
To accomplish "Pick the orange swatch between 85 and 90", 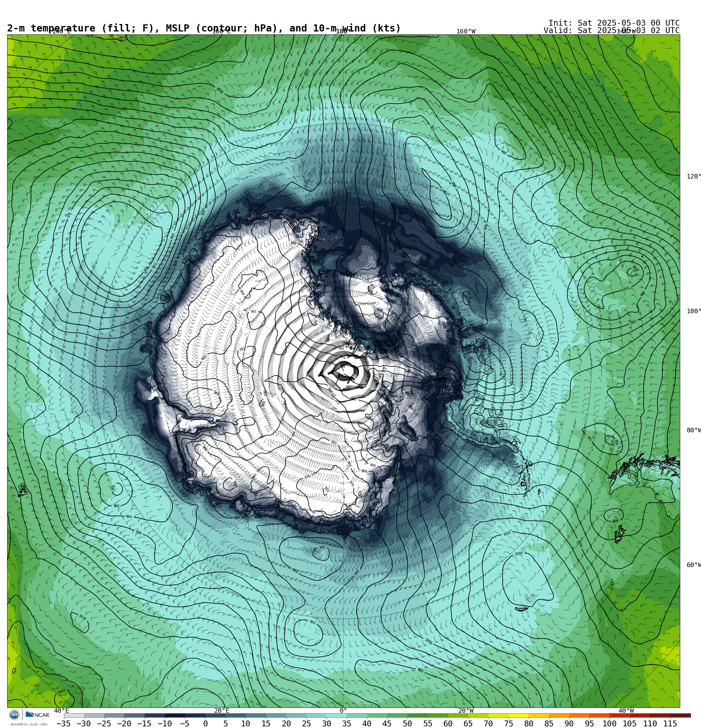I will (559, 715).
